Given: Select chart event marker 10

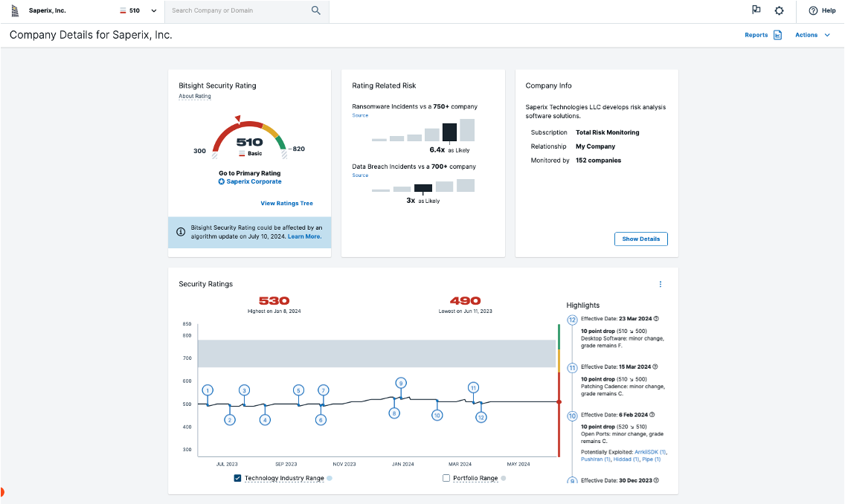Looking at the screenshot, I should coord(437,415).
